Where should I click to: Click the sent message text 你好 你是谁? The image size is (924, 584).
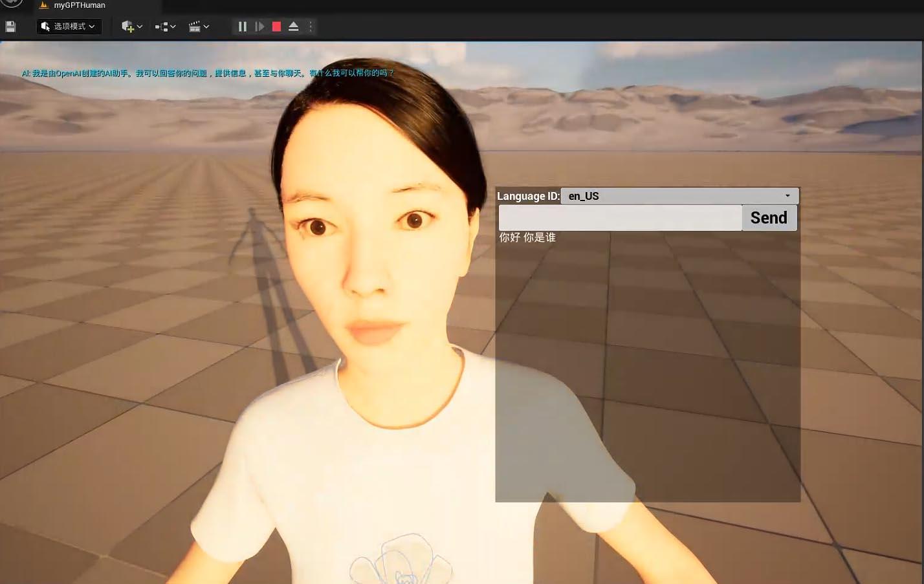[527, 237]
